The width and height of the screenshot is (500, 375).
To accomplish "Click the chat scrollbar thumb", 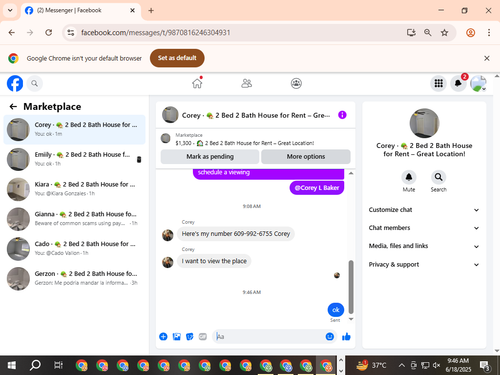I will pos(351,287).
